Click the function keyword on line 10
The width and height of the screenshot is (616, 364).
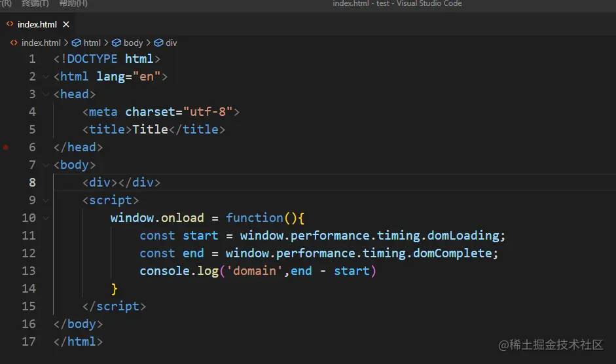pos(254,218)
